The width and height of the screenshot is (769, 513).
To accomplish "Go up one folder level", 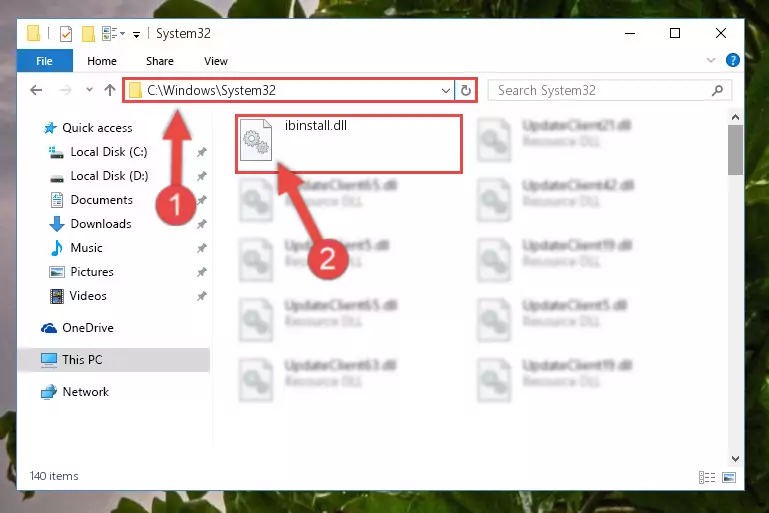I will click(x=110, y=90).
